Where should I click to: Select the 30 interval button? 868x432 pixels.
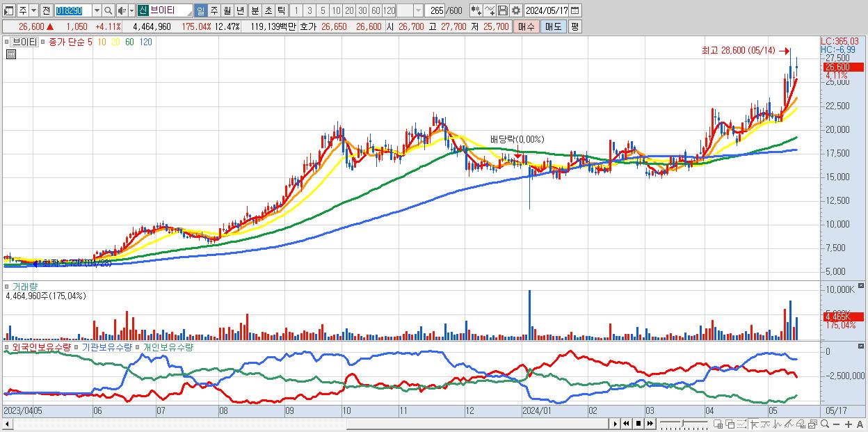362,10
